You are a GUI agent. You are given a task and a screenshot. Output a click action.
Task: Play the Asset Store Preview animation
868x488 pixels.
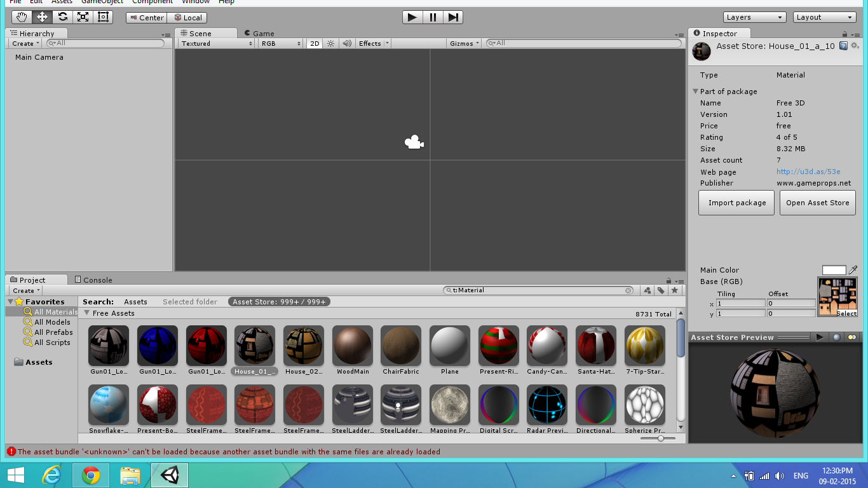point(820,337)
